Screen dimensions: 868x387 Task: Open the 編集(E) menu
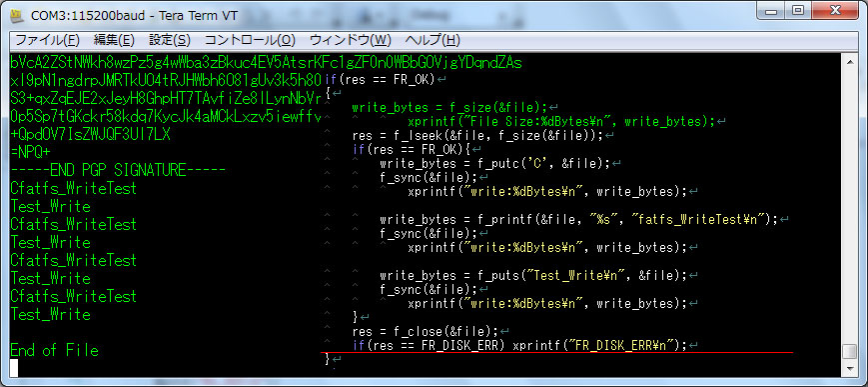[114, 40]
